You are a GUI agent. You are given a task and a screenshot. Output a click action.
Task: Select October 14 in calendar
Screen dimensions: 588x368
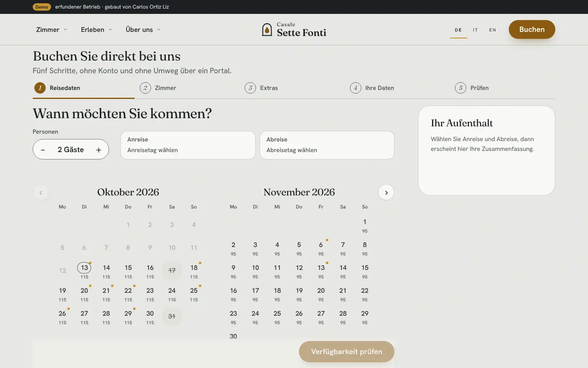106,271
